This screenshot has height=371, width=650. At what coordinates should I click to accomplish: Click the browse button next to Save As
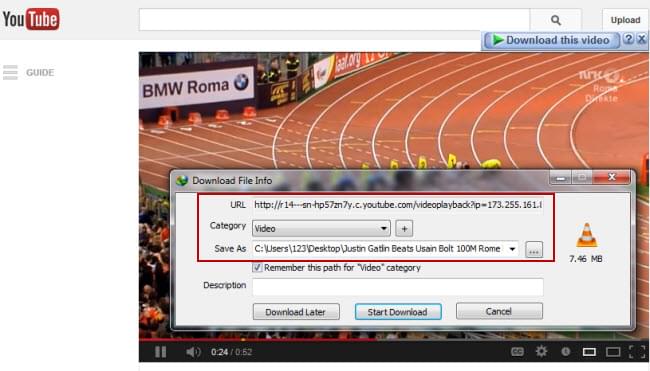534,250
